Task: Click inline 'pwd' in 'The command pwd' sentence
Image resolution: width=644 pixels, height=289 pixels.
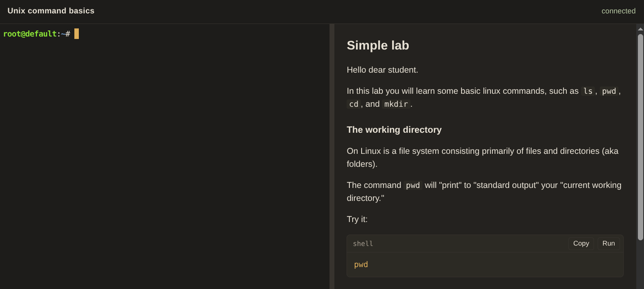Action: (413, 185)
